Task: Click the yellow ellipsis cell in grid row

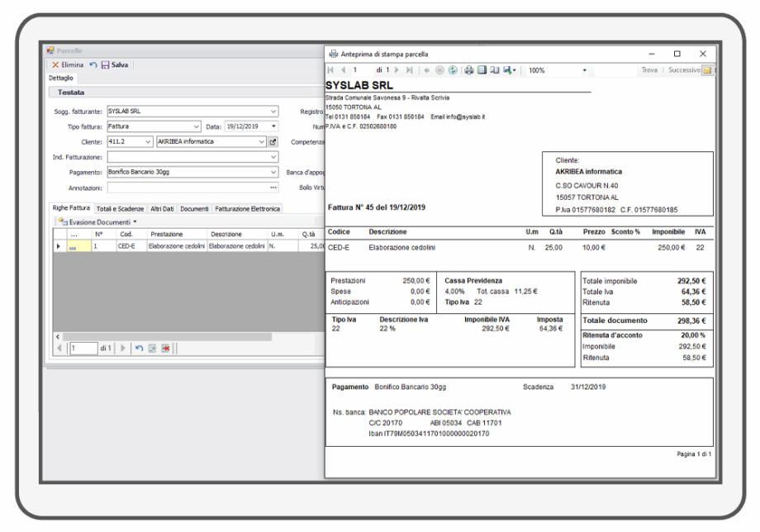Action: pyautogui.click(x=79, y=246)
